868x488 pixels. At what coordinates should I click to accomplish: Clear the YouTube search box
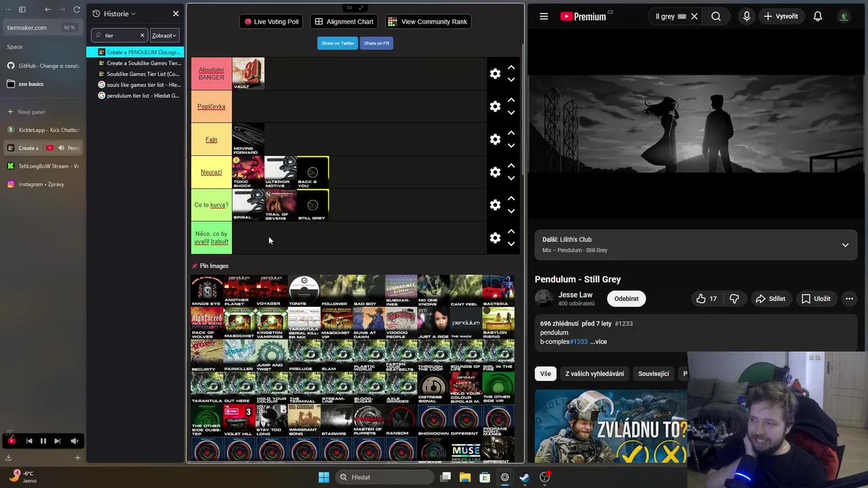click(694, 16)
